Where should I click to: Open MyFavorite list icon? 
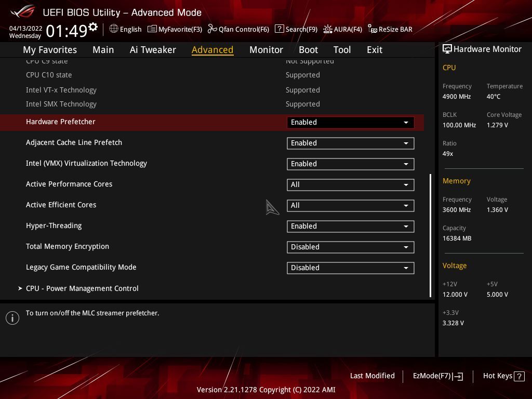coord(152,29)
